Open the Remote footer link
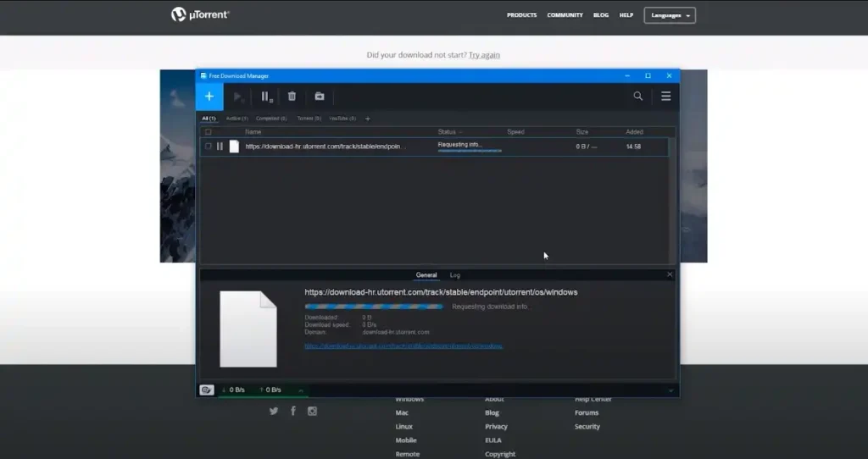The width and height of the screenshot is (868, 459). coord(408,454)
